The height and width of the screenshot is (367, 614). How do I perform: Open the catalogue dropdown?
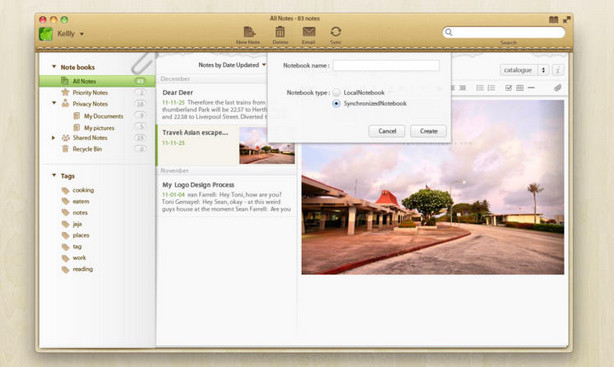point(524,70)
